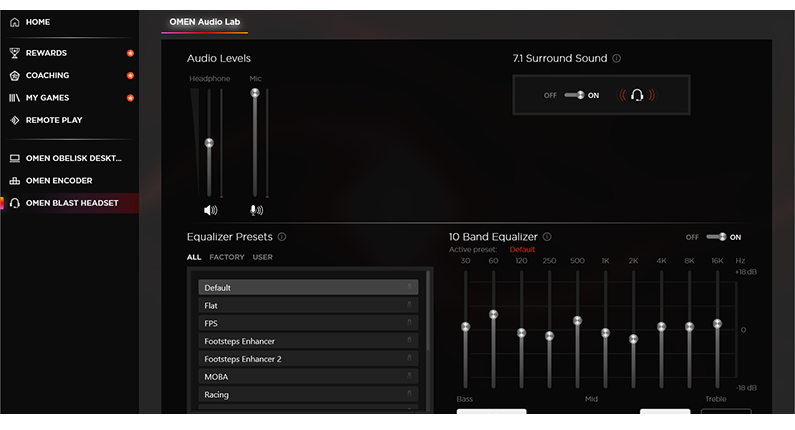Open COACHING from the sidebar

click(x=48, y=76)
